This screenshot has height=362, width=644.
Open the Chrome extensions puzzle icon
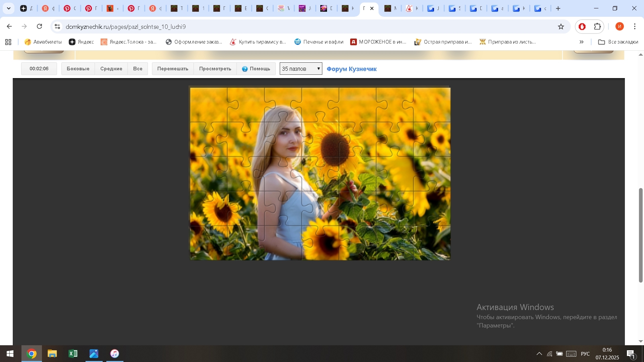[x=597, y=26]
